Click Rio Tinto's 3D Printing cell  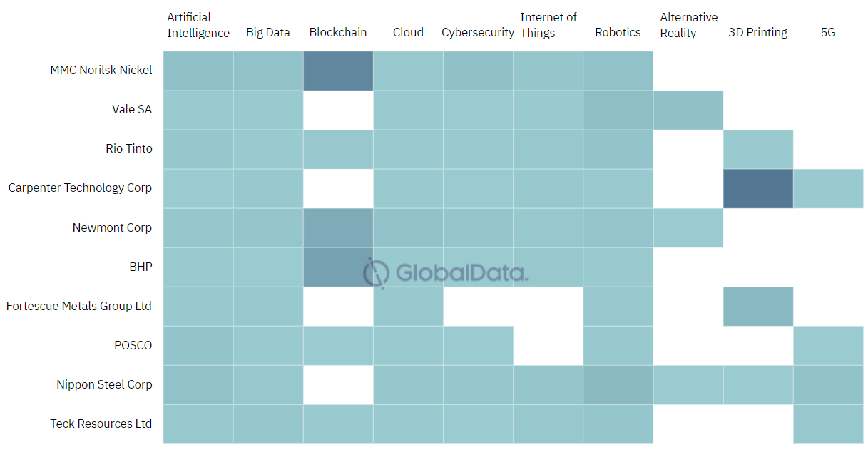pos(757,149)
